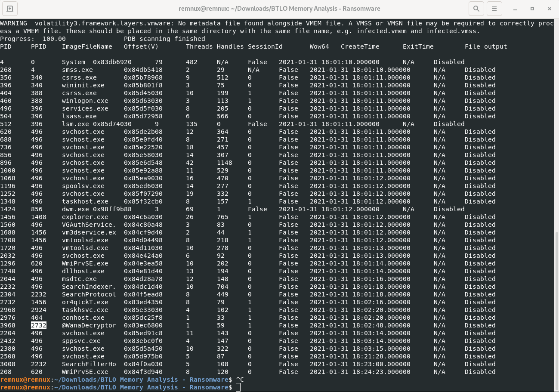This screenshot has width=559, height=392.
Task: Click the highlighted PPID 2732
Action: 39,325
